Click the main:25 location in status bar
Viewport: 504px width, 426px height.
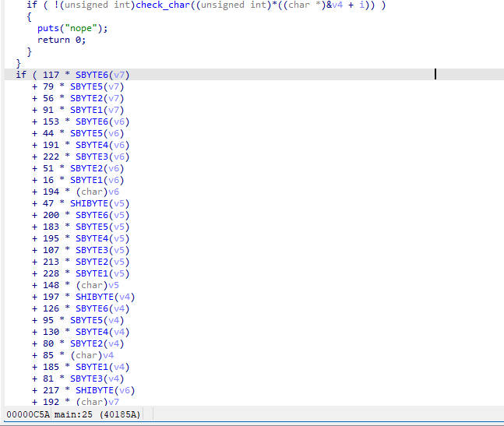click(73, 414)
